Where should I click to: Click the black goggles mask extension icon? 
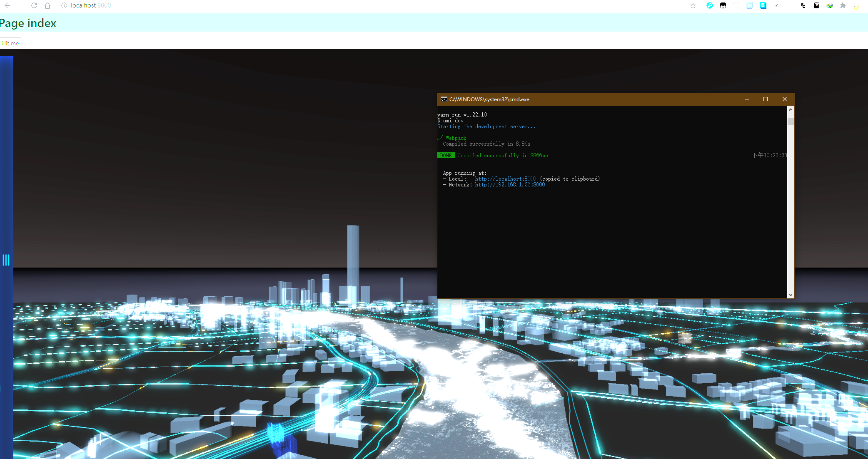[x=723, y=5]
